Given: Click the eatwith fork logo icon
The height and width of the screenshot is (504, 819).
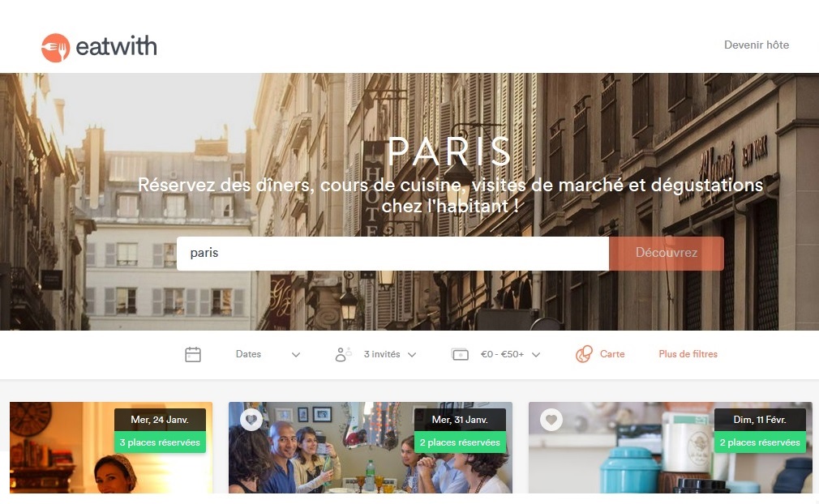Looking at the screenshot, I should [55, 48].
